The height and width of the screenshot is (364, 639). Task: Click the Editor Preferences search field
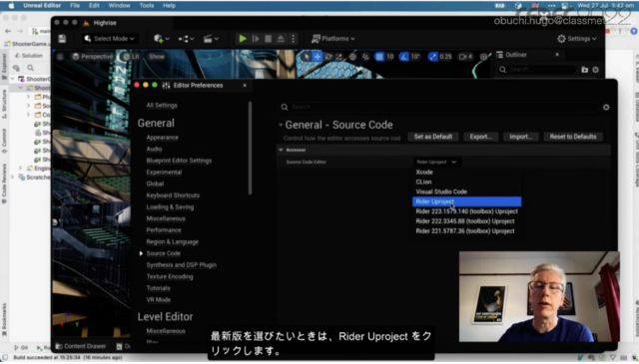coord(443,107)
